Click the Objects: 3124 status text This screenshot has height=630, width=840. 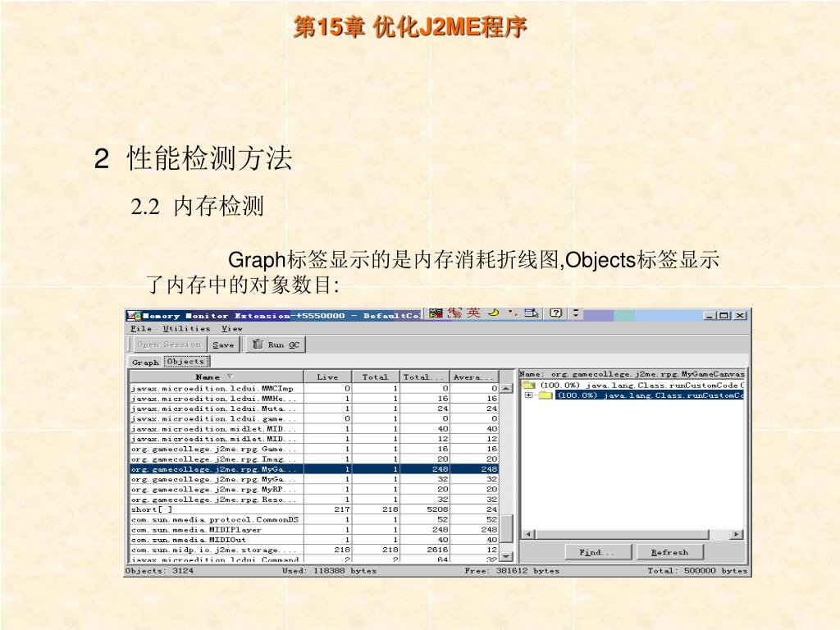pyautogui.click(x=159, y=571)
